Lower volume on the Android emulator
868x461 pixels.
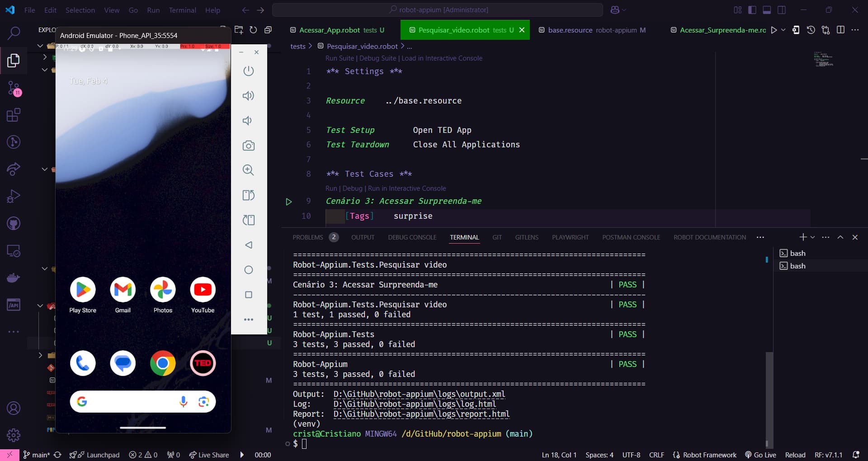[x=247, y=121]
